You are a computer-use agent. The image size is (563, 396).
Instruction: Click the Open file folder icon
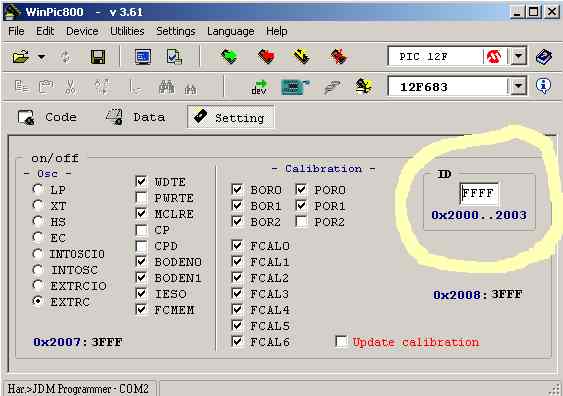click(20, 57)
